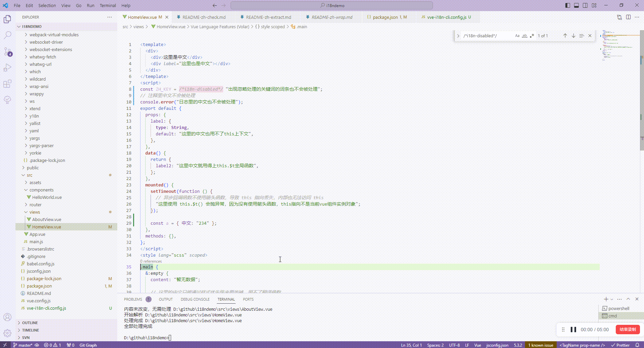Open the Extensions view

point(7,84)
